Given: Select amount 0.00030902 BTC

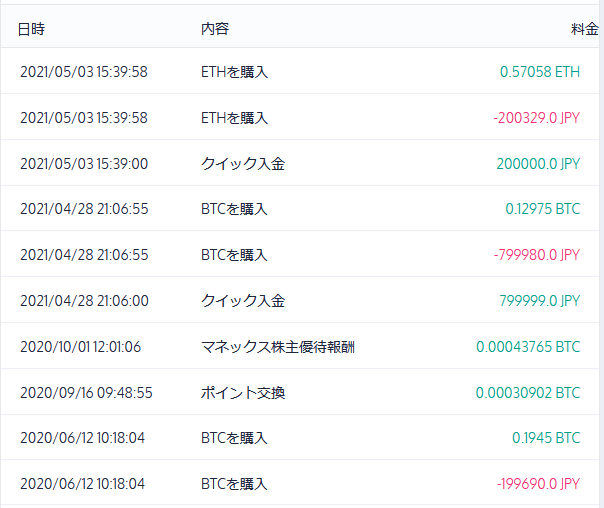Looking at the screenshot, I should point(528,393).
